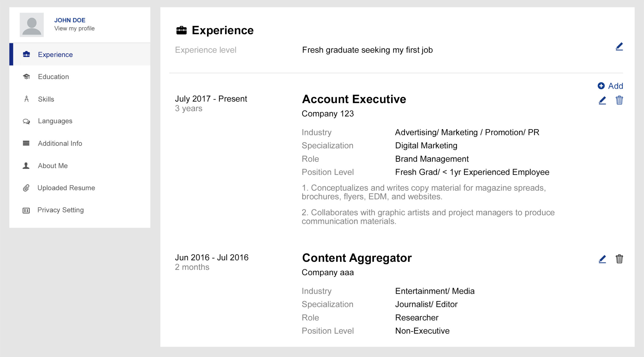
Task: Delete the Content Aggregator experience entry
Action: point(619,259)
